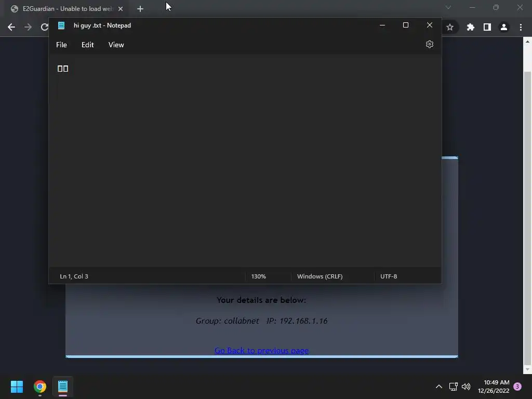Toggle Chrome side panel
The width and height of the screenshot is (532, 399).
pos(487,27)
